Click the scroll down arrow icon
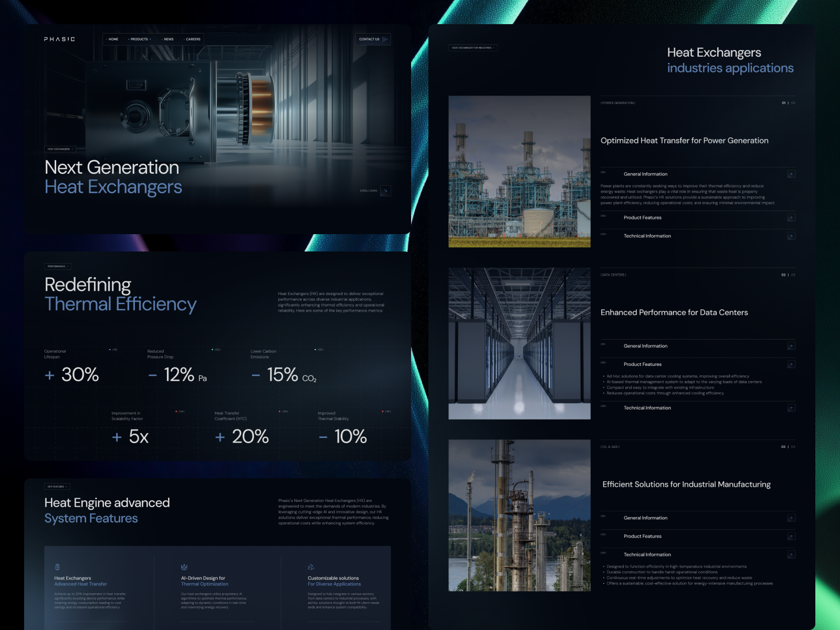840x630 pixels. tap(385, 191)
